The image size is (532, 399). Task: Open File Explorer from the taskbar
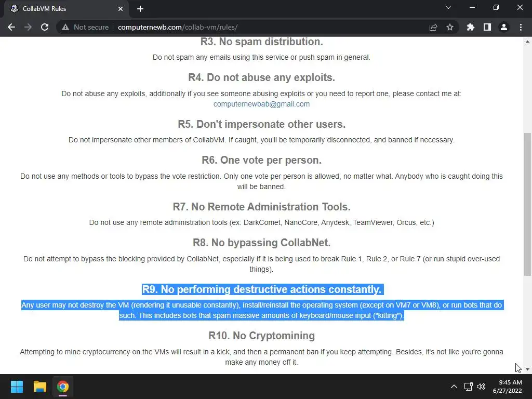pyautogui.click(x=39, y=387)
